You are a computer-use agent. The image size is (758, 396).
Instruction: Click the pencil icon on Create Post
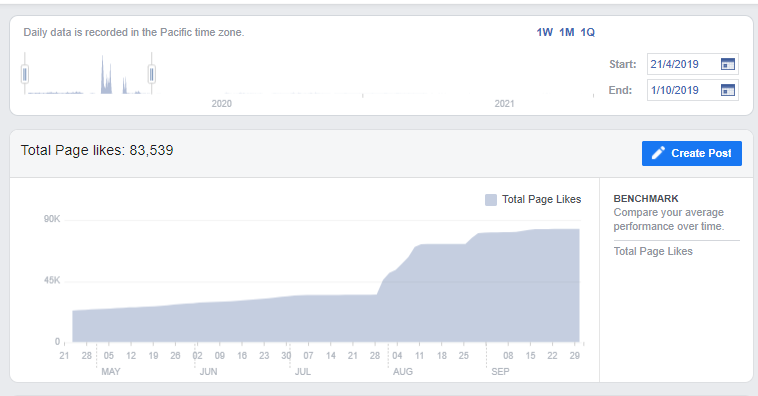pyautogui.click(x=658, y=153)
